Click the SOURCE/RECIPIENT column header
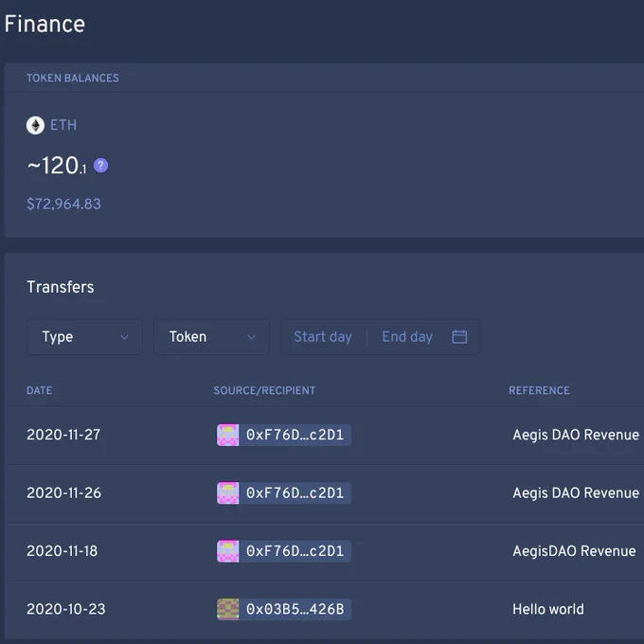The image size is (644, 644). coord(264,390)
